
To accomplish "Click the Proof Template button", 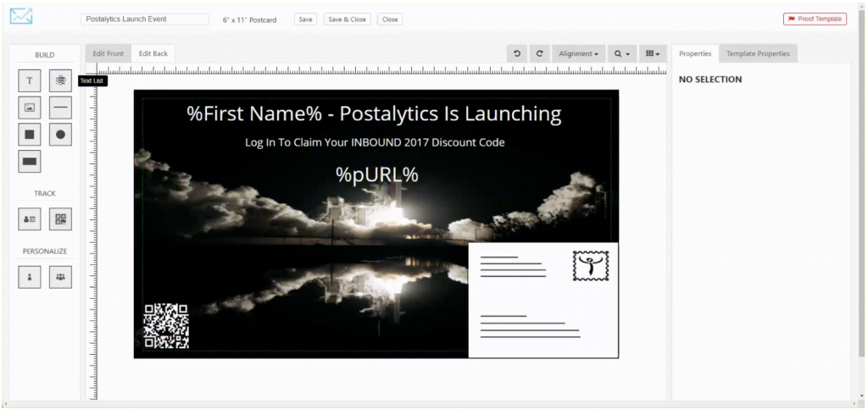I will point(815,19).
